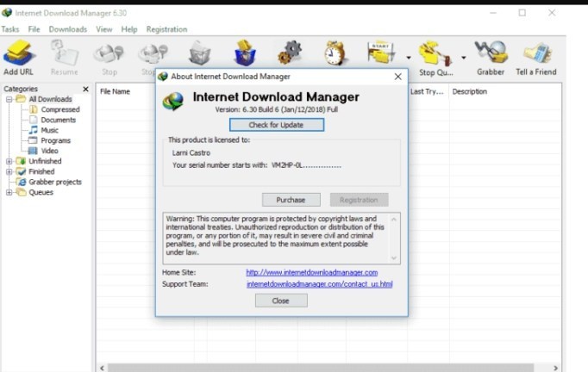Viewport: 588px width, 372px height.
Task: Click the version text '6.30 Build 6'
Action: (x=260, y=109)
